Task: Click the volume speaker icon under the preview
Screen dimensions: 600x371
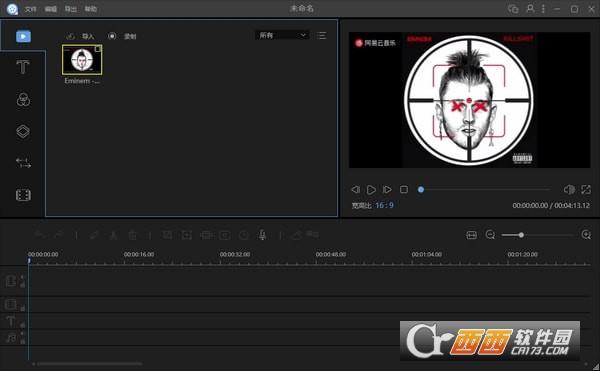Action: [569, 189]
